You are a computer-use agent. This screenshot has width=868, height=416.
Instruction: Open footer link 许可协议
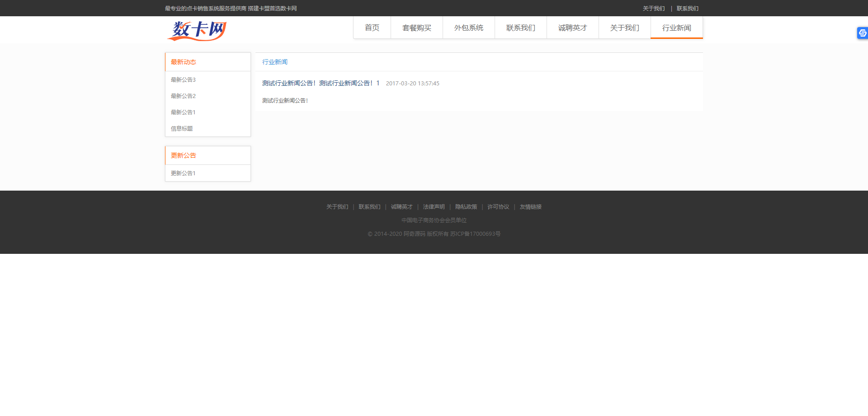pyautogui.click(x=498, y=207)
